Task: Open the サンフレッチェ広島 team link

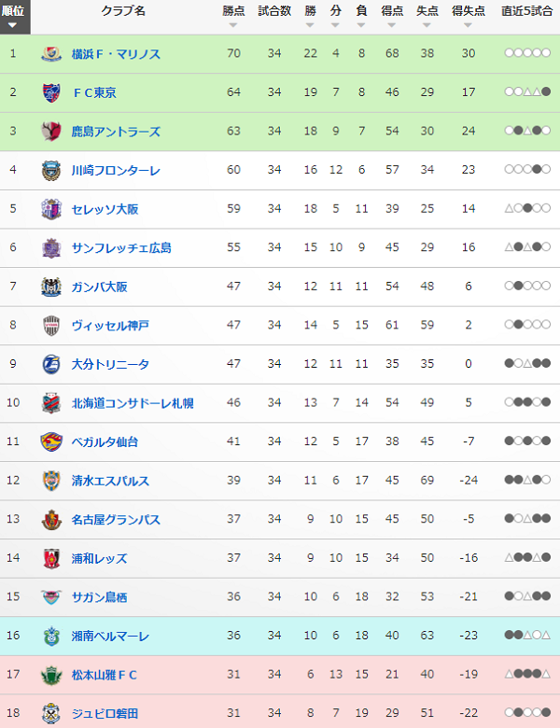Action: tap(121, 248)
